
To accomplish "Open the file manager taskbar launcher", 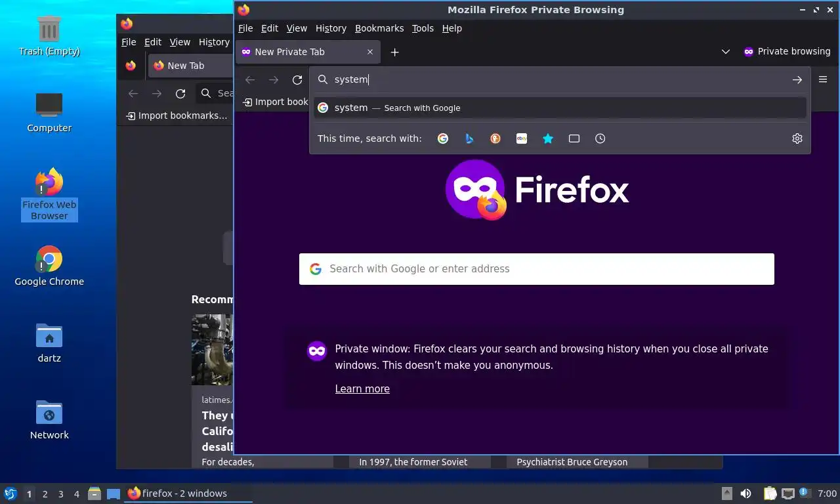I will [x=94, y=493].
